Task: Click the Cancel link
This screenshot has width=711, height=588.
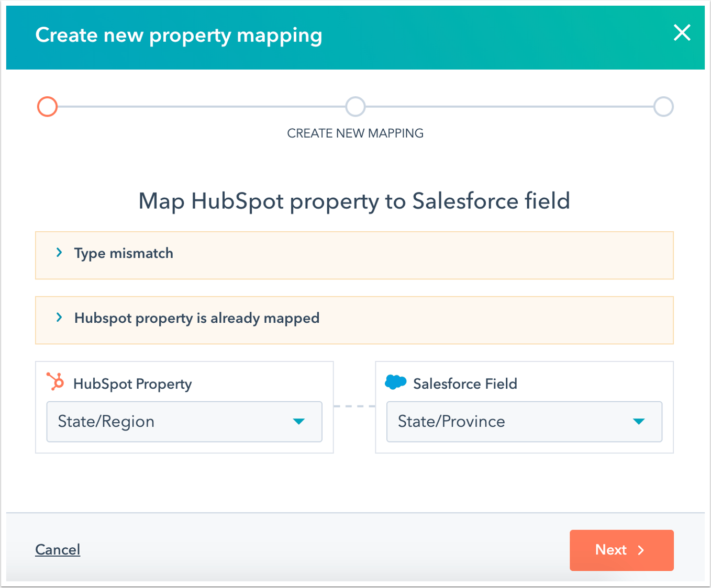Action: (x=58, y=550)
